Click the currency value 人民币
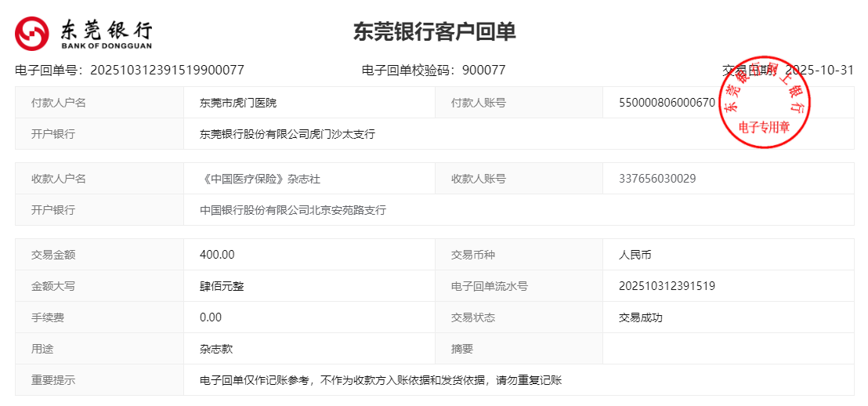 click(635, 255)
